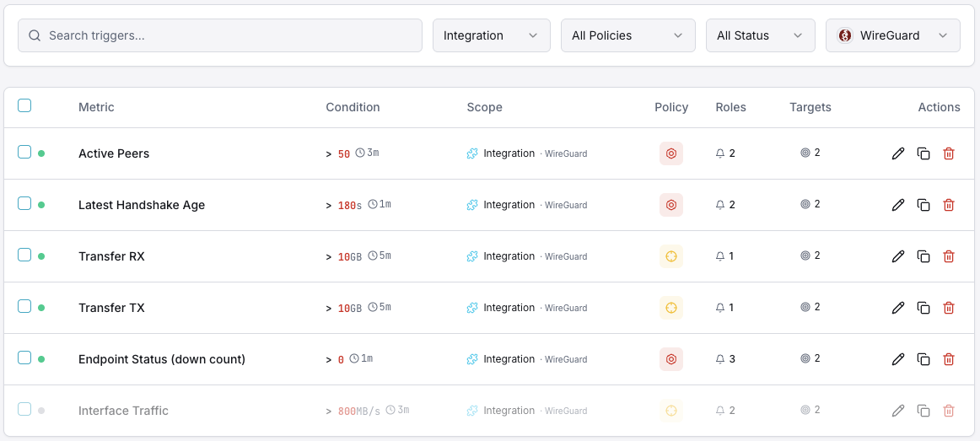Edit the Active Peers trigger
Screen dimensions: 980x441
(x=898, y=153)
